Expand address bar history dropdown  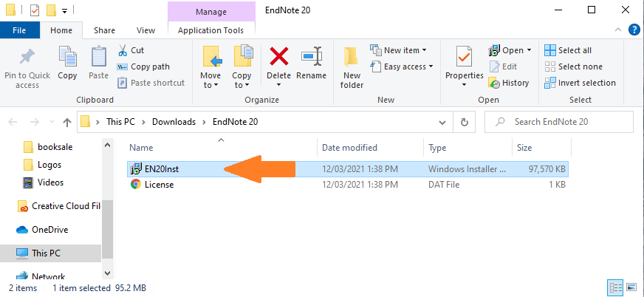click(x=442, y=122)
